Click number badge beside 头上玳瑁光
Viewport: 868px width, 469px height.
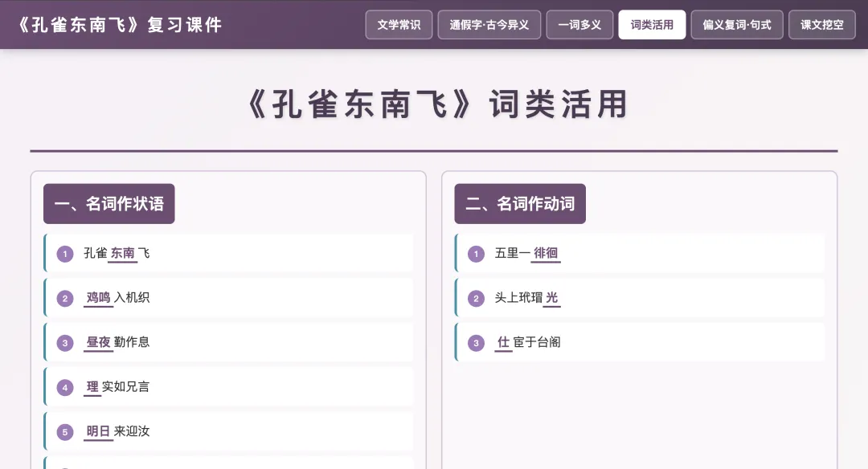tap(476, 299)
